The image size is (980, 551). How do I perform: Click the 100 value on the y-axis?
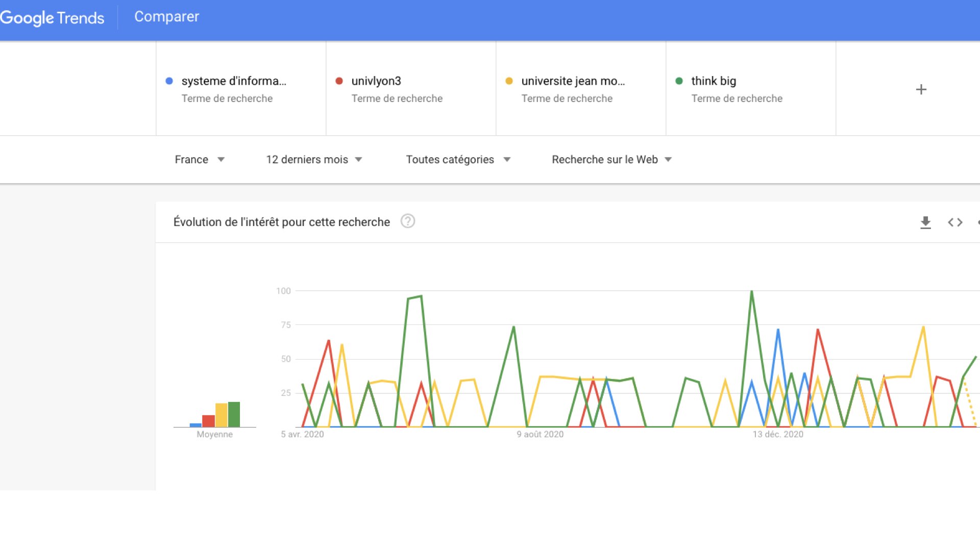coord(283,291)
